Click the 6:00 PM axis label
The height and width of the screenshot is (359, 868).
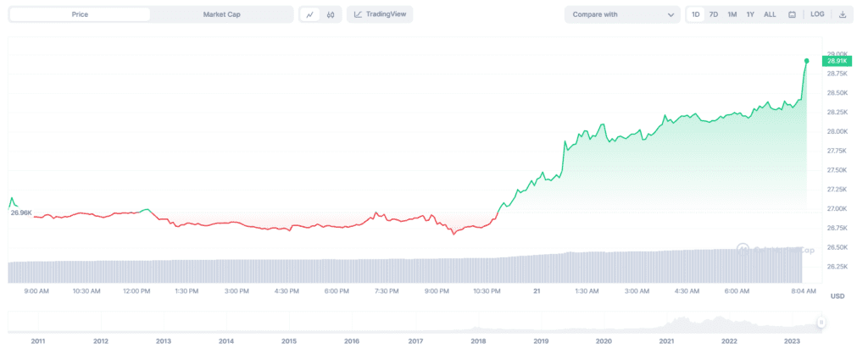337,291
